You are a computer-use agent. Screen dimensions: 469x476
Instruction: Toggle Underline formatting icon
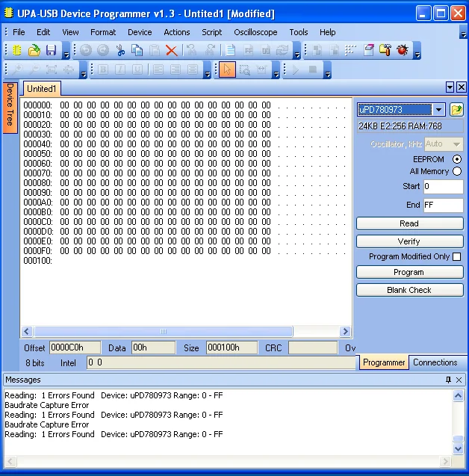137,69
